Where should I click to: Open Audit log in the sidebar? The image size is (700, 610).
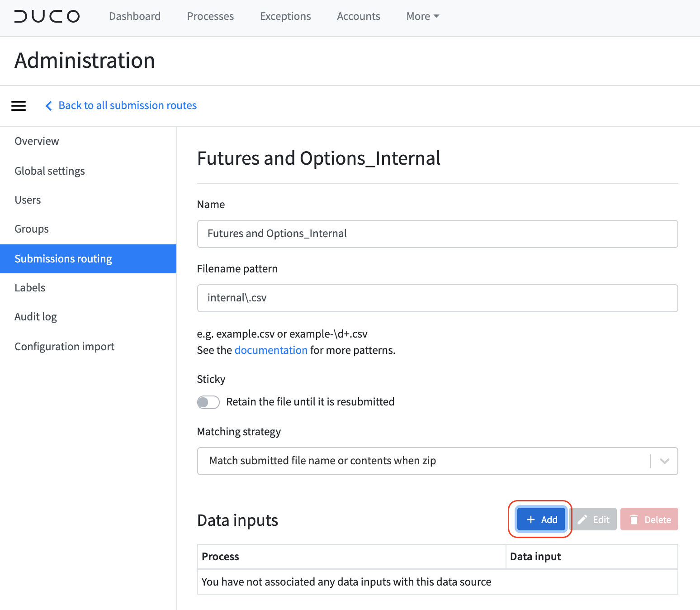88,317
